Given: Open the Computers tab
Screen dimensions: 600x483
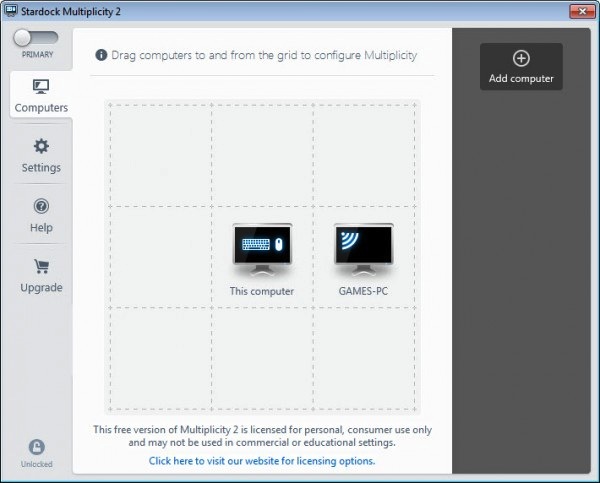Looking at the screenshot, I should 41,95.
